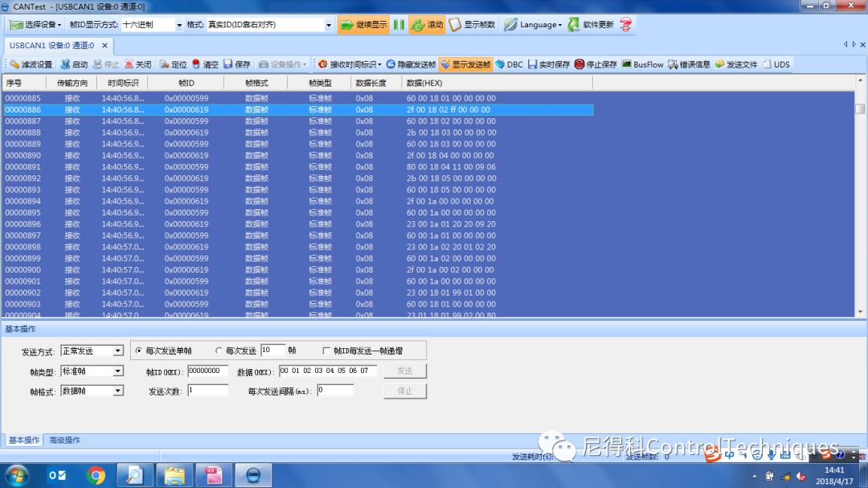Click the 保存 save button
The image size is (868, 488).
coord(237,65)
